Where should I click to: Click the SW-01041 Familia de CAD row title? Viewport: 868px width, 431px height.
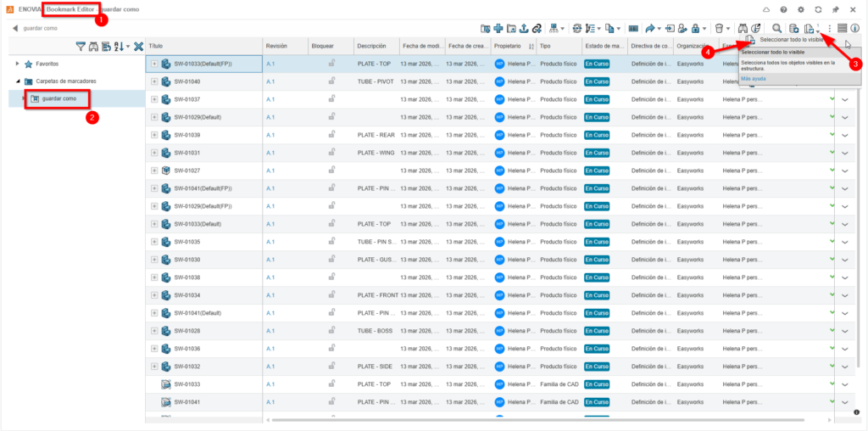(186, 401)
